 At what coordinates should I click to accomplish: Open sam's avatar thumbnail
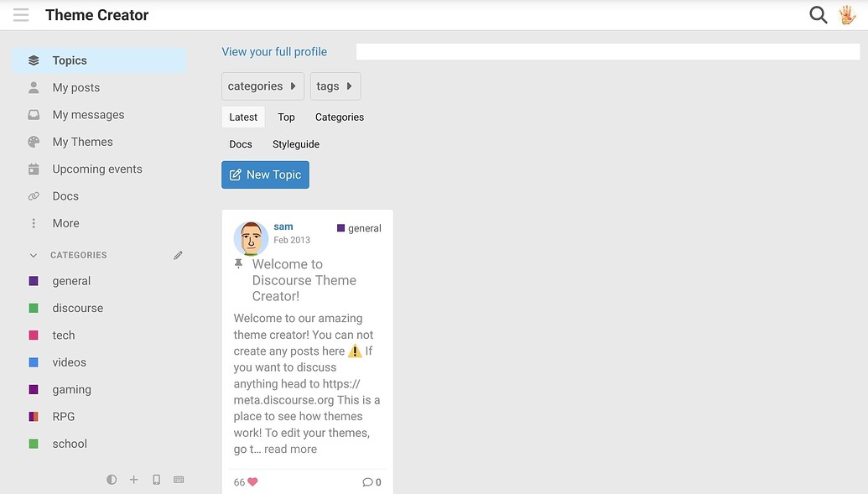251,239
